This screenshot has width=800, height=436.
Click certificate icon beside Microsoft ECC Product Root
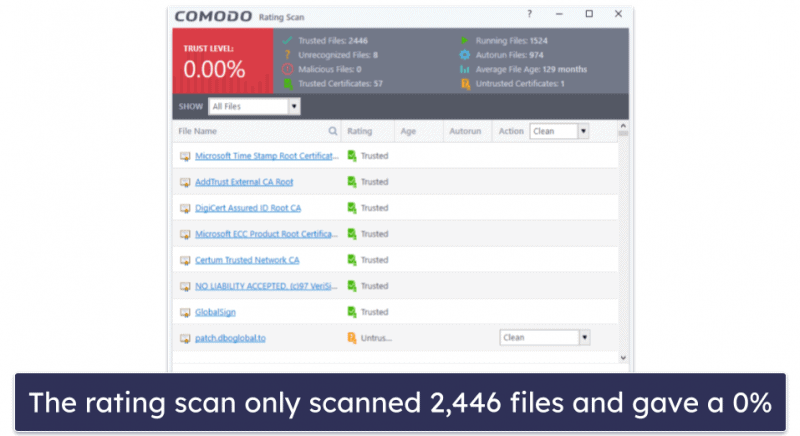(185, 234)
